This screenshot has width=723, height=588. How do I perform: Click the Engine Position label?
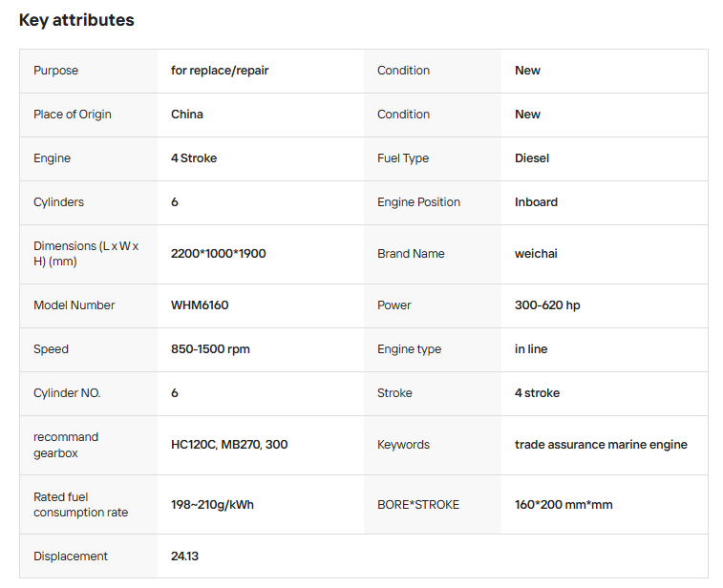click(418, 202)
